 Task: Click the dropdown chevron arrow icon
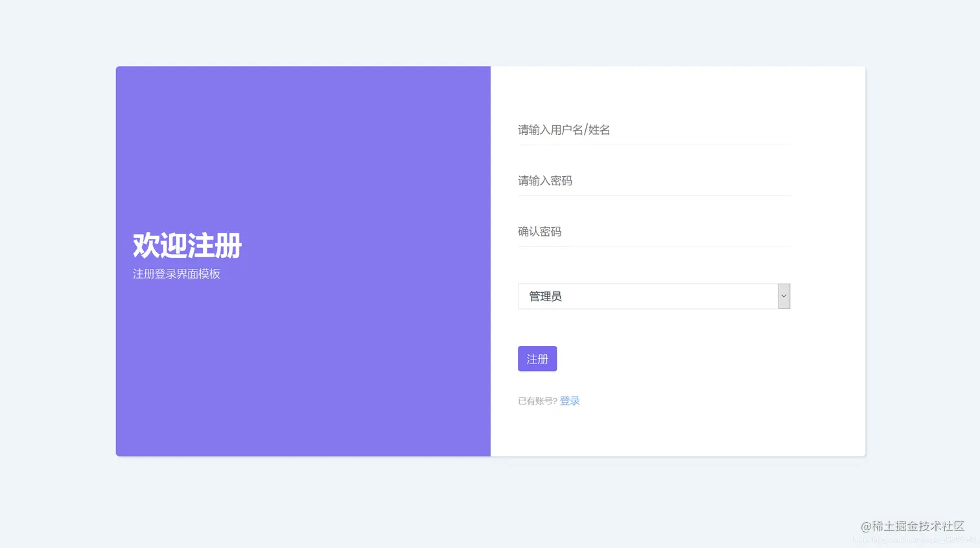click(784, 296)
